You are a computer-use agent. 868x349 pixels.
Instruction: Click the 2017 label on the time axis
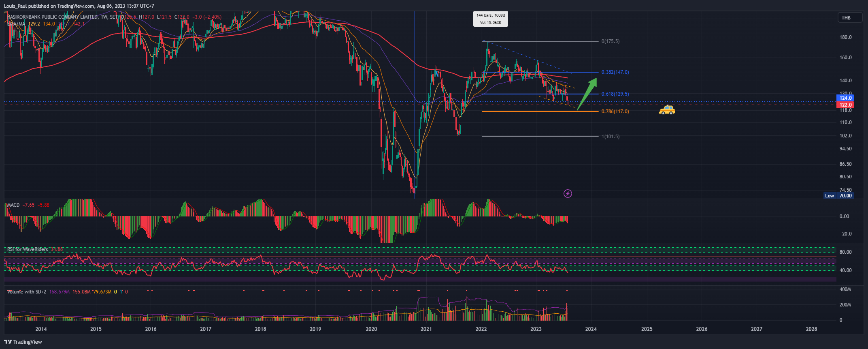(206, 329)
